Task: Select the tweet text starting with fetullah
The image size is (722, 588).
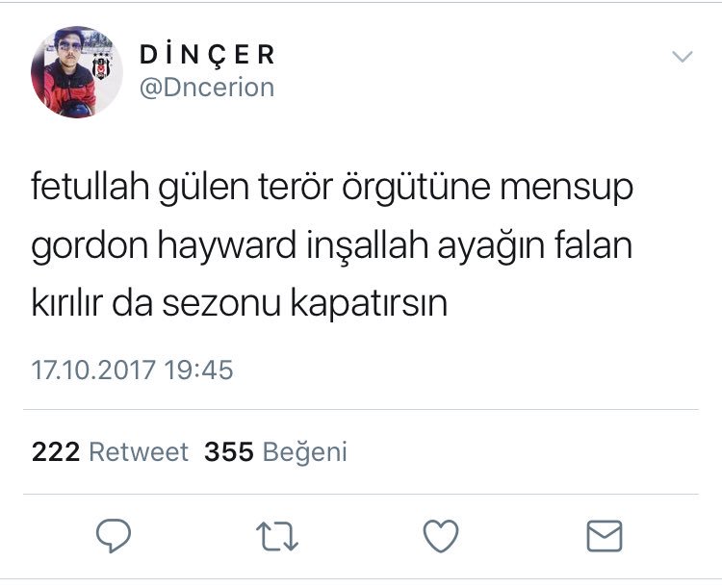Action: [332, 245]
